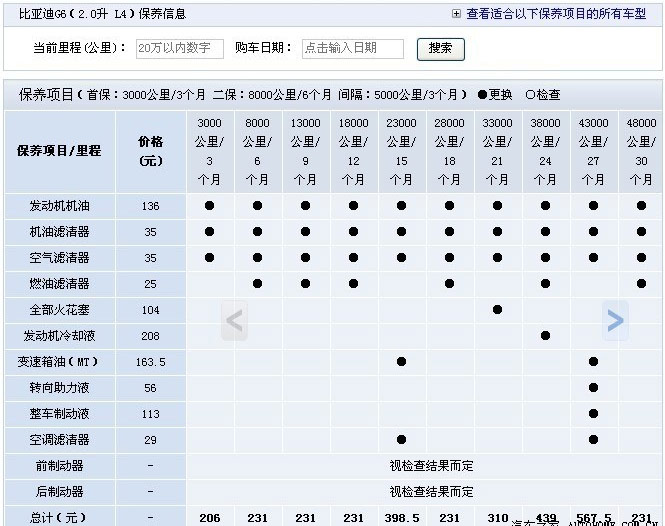The height and width of the screenshot is (526, 665).
Task: Click the ○检查 legend label
Action: [x=543, y=95]
